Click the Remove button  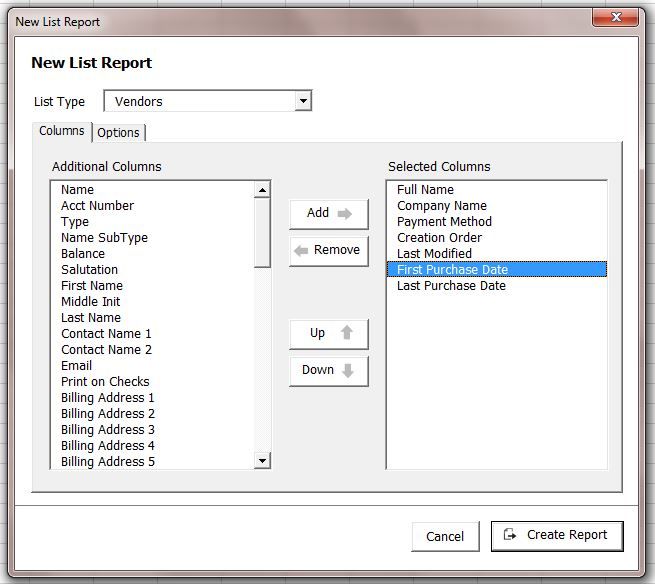(x=329, y=251)
